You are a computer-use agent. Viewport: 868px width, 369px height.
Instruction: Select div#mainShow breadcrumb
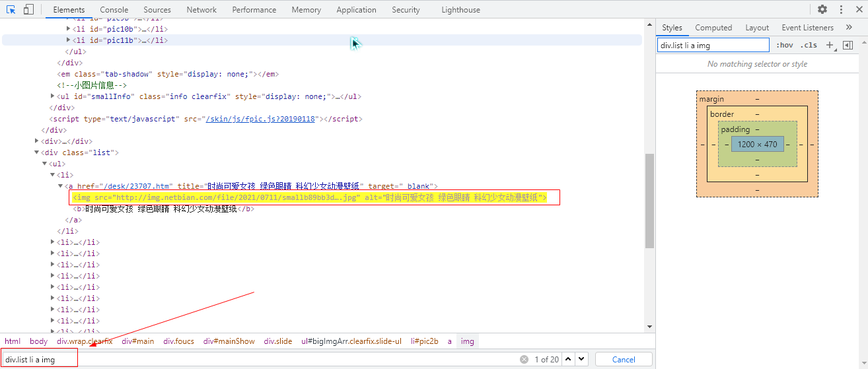(229, 341)
